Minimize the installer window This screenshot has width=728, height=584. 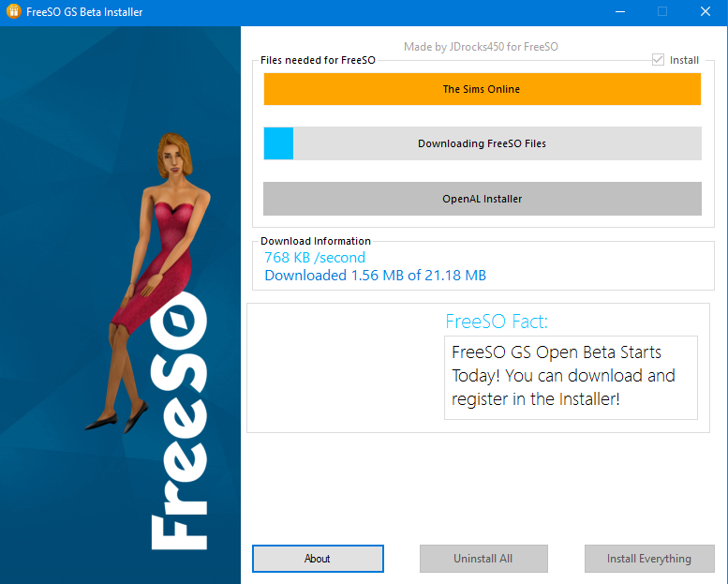[x=619, y=12]
